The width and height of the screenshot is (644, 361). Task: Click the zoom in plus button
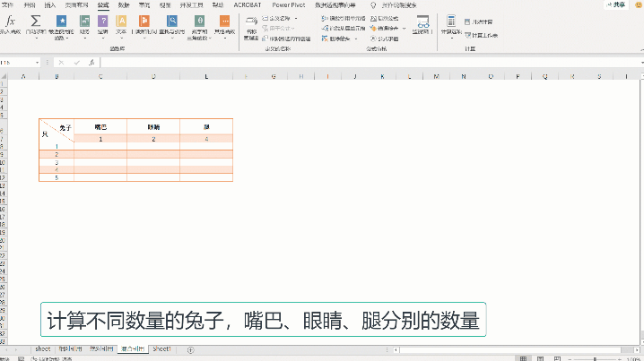tap(620, 359)
